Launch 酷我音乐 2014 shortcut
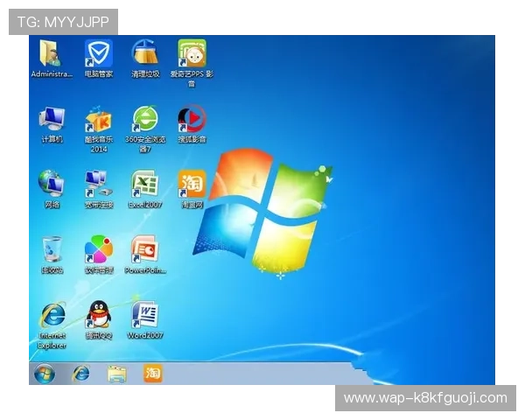Screen dimensions: 525x420 [x=98, y=119]
